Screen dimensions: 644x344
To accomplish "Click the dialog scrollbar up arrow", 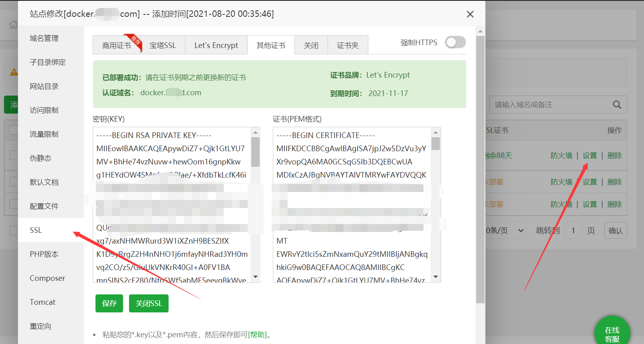I will (x=480, y=31).
